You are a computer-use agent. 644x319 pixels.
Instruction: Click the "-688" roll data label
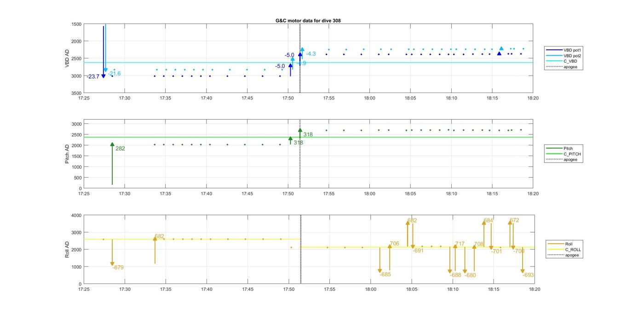point(455,275)
